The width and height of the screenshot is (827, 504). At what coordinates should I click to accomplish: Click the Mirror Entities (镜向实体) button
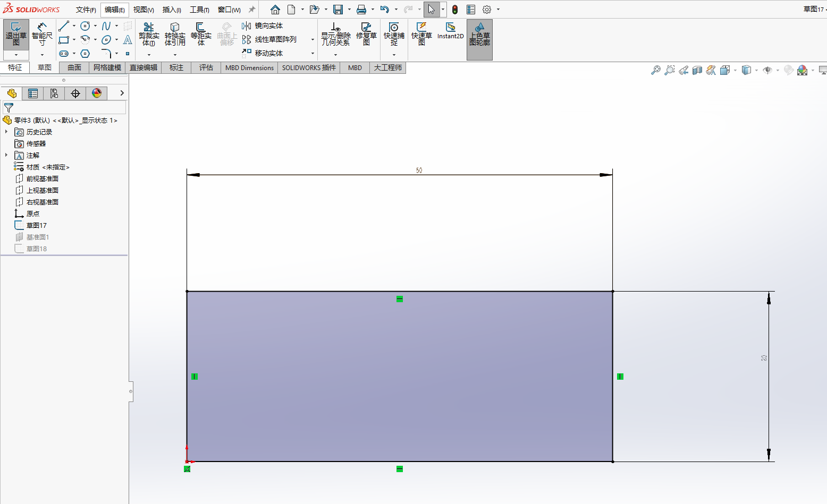tap(263, 25)
